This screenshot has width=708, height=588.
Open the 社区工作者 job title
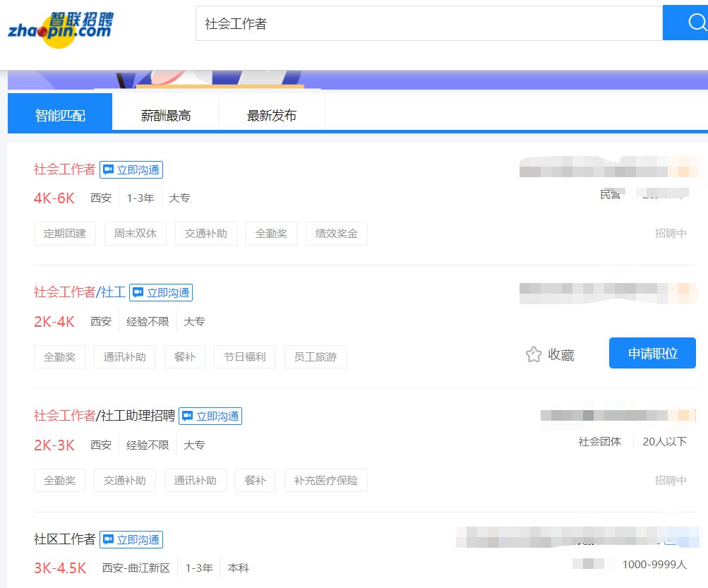pos(64,539)
